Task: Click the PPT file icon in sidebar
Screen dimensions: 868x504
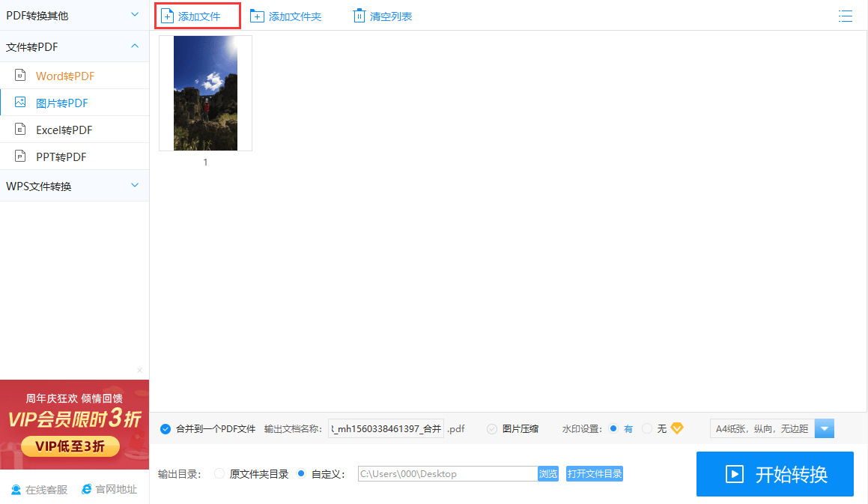Action: 20,157
